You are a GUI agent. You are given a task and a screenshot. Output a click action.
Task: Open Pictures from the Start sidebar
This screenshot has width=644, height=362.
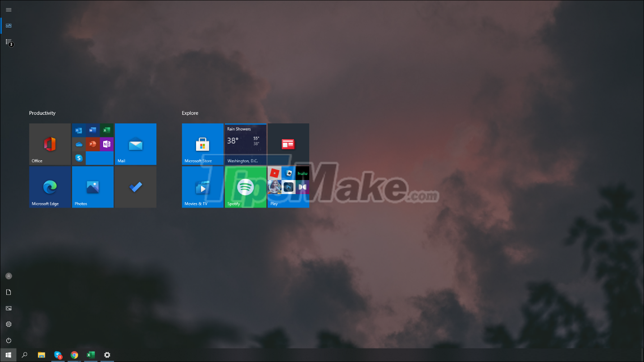[8, 308]
